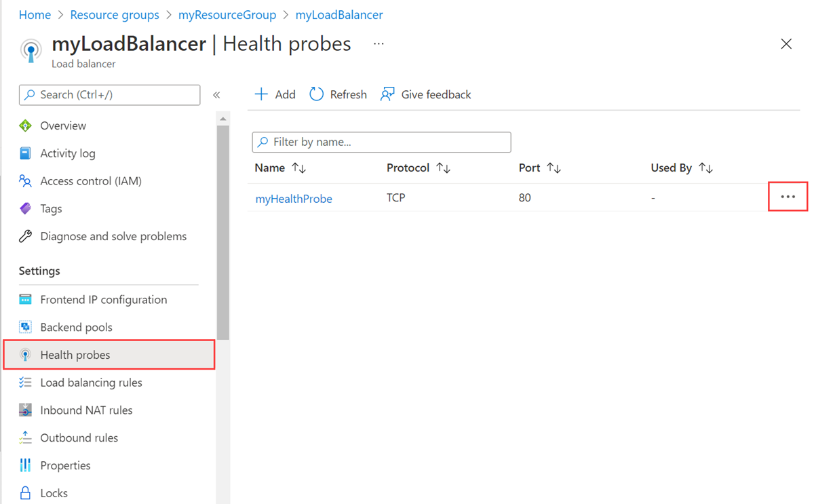
Task: Click the Refresh toolbar icon
Action: [317, 94]
